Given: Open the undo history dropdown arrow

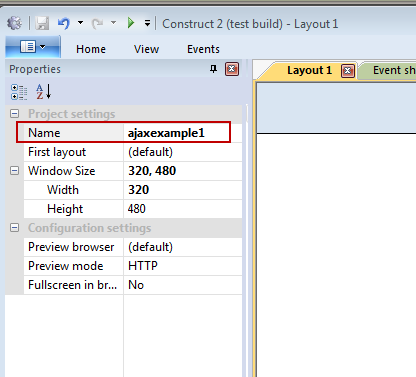Looking at the screenshot, I should point(80,23).
